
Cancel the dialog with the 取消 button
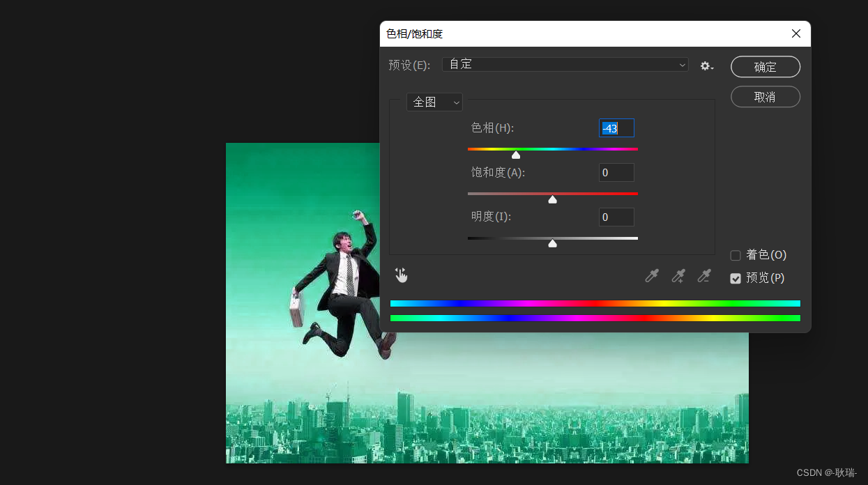765,96
